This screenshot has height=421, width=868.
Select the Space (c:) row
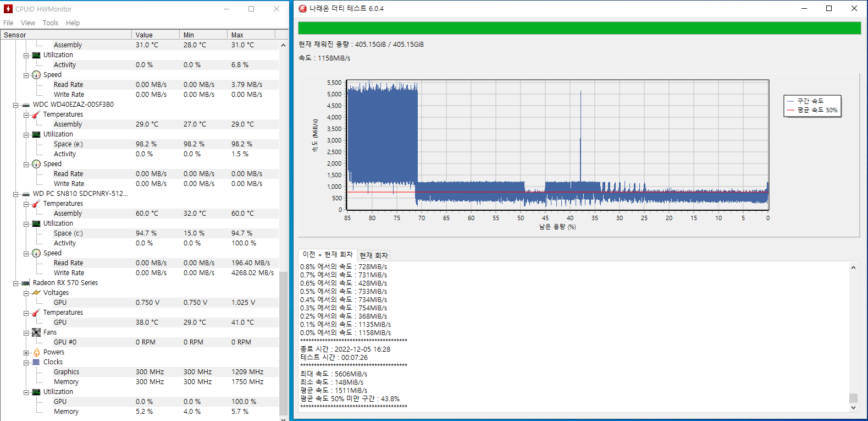click(140, 233)
